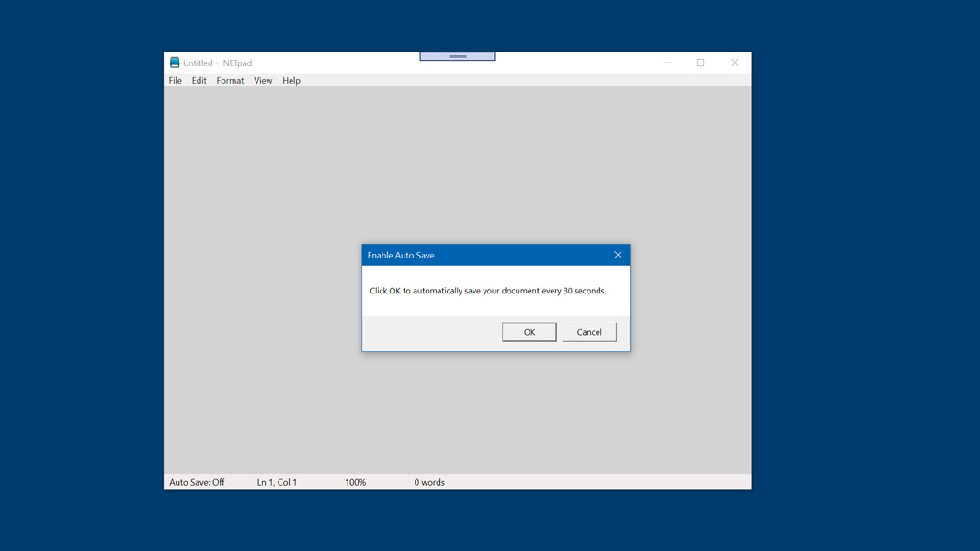Toggle the Auto Save: Off status indicator
Image resolution: width=980 pixels, height=551 pixels.
point(197,482)
